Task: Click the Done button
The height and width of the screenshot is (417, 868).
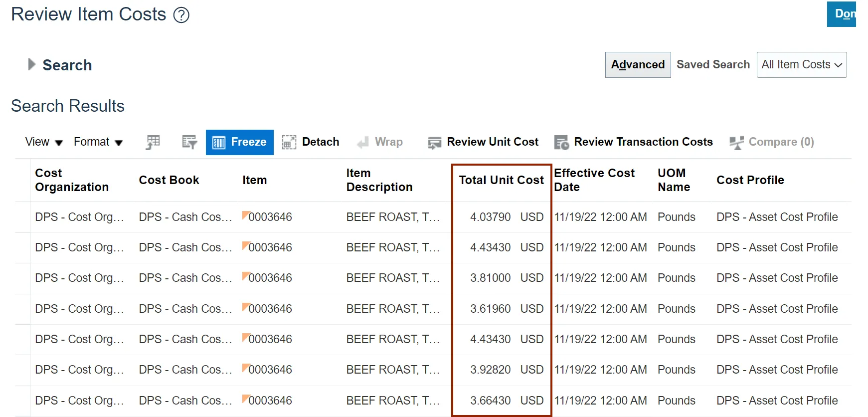Action: (x=842, y=14)
